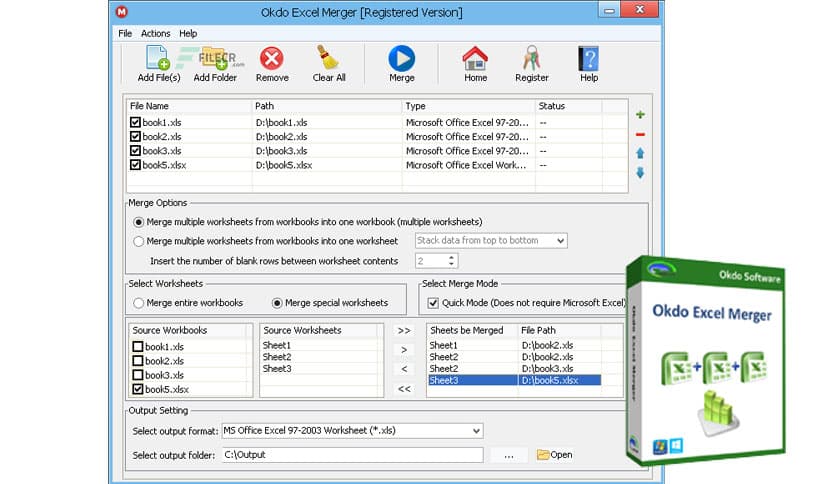Start merging with the Merge play icon

401,58
